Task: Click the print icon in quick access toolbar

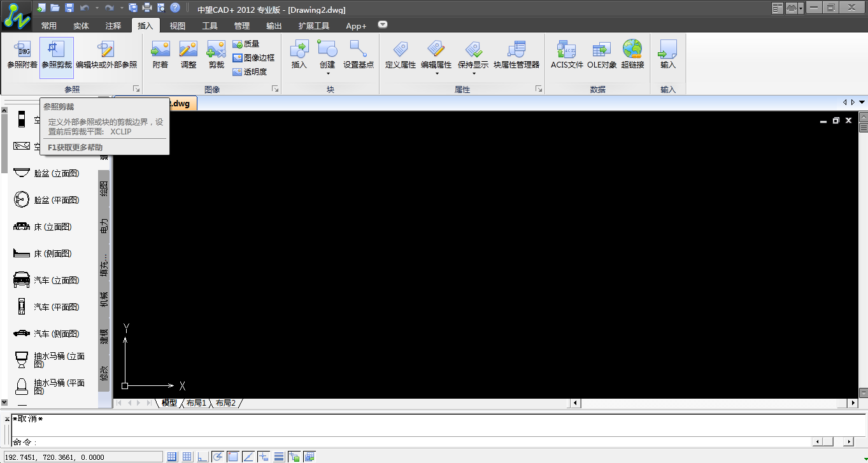Action: [x=147, y=8]
